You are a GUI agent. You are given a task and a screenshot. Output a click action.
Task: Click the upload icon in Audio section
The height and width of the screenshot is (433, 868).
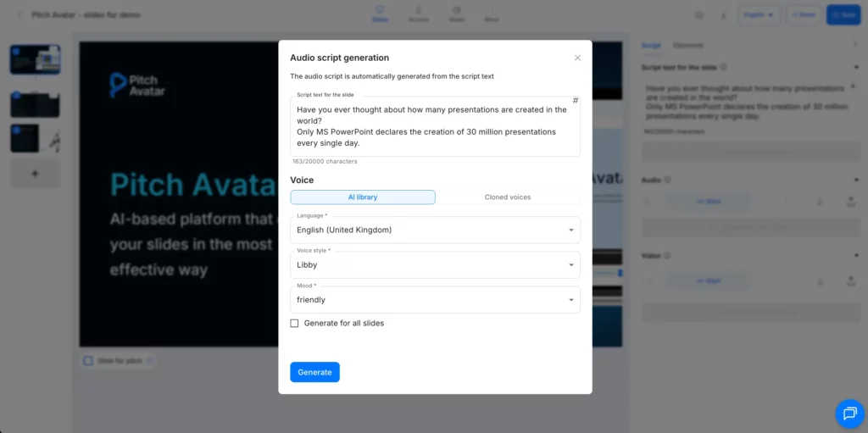(850, 202)
